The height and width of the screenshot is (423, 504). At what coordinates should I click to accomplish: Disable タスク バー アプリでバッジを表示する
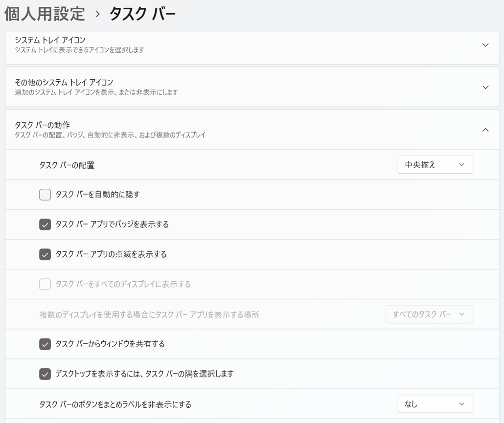[45, 224]
